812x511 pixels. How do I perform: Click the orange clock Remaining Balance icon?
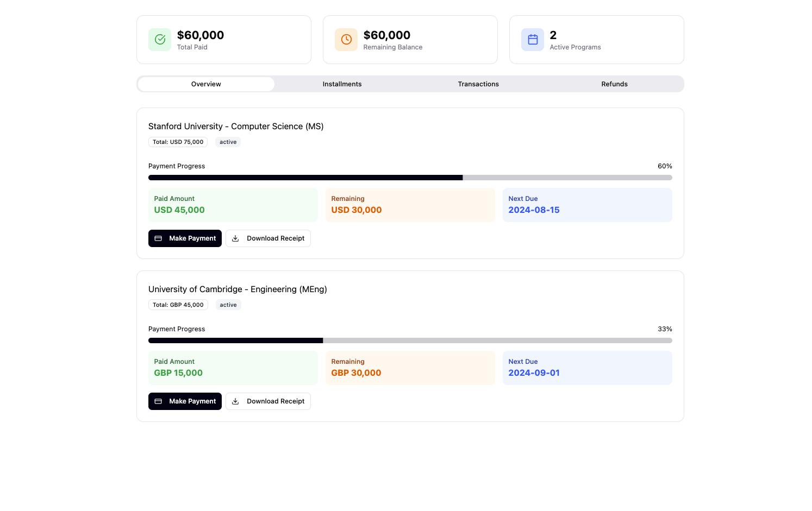point(346,40)
